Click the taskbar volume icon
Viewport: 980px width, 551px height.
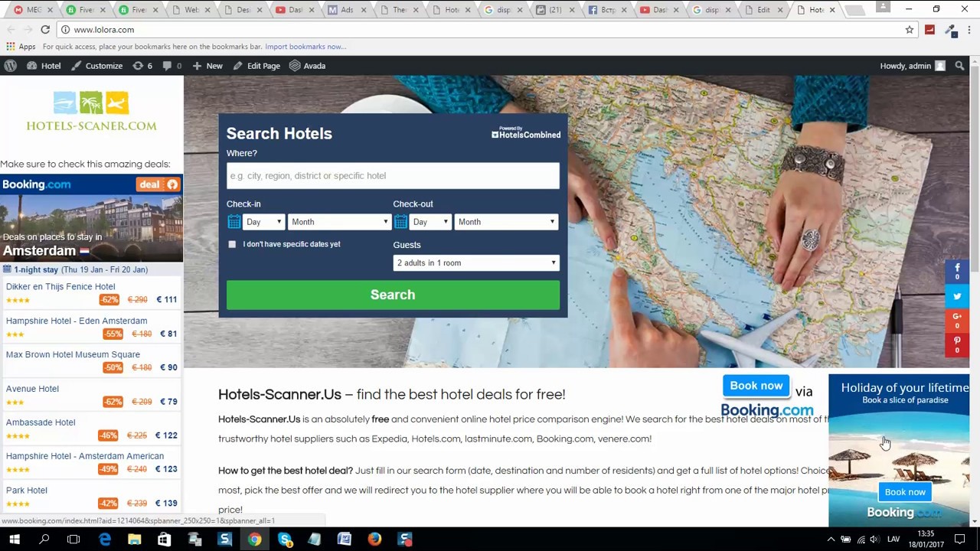coord(874,540)
